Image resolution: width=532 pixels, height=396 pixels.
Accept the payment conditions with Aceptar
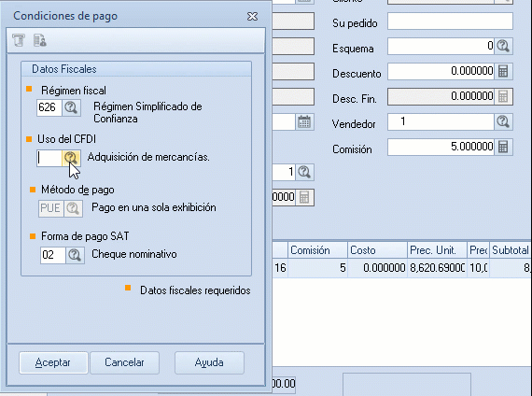53,362
